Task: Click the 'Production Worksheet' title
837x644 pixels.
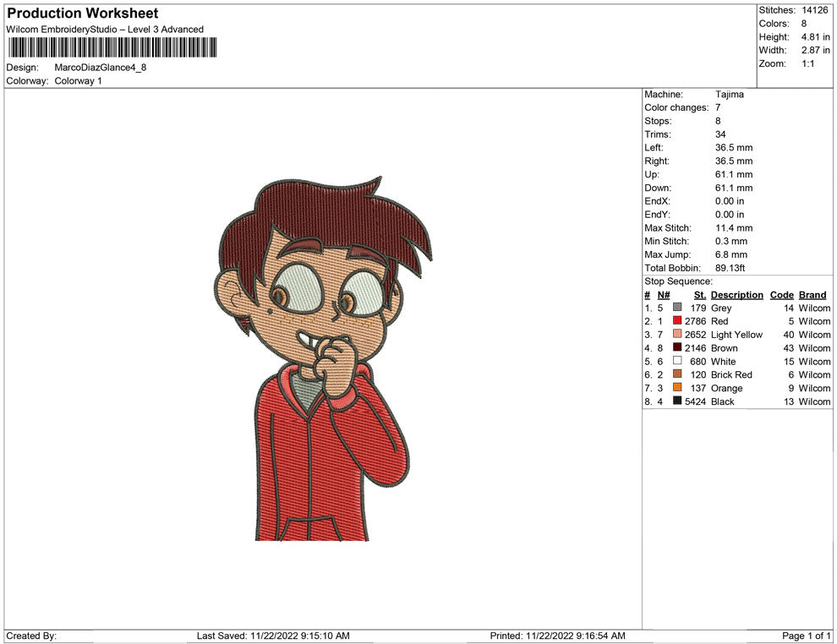Action: click(83, 14)
